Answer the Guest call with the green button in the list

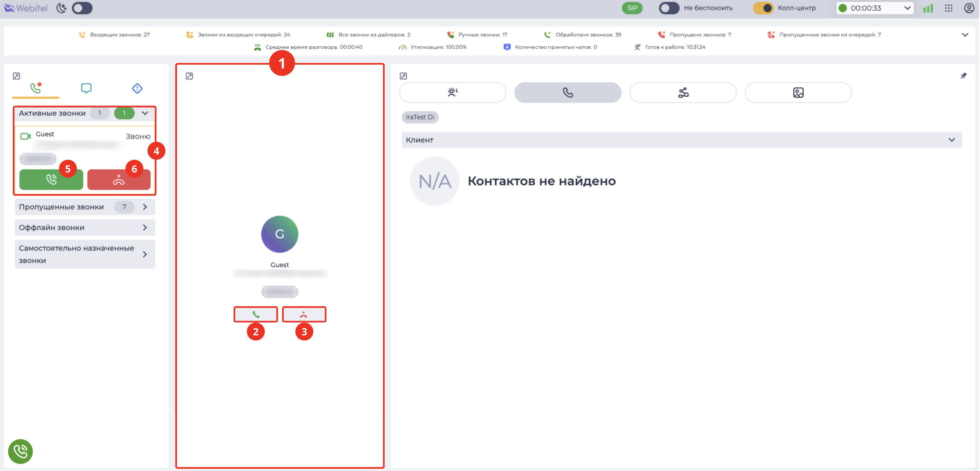[x=51, y=179]
